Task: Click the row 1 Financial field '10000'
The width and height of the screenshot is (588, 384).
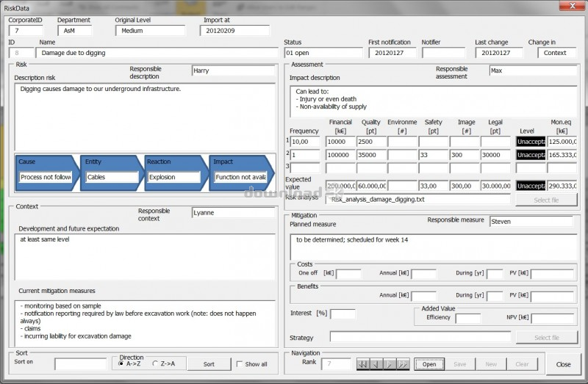Action: (x=340, y=142)
